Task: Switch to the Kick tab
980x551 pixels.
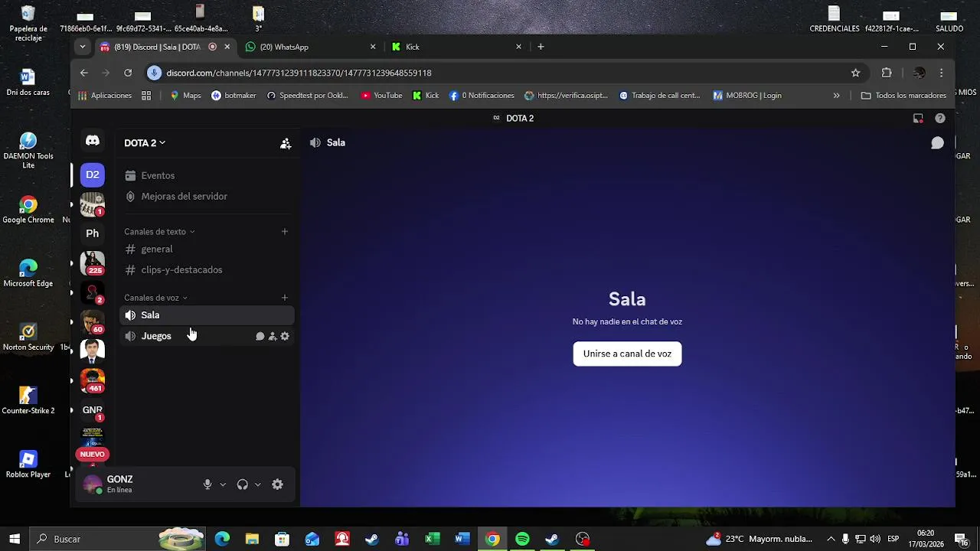Action: point(456,47)
